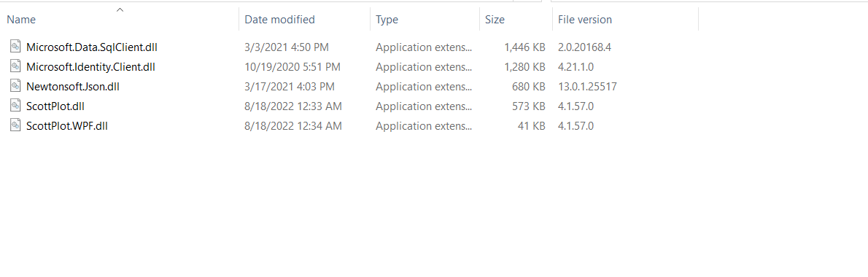
Task: Select the ScottPlot.WPF.dll file icon
Action: (16, 126)
